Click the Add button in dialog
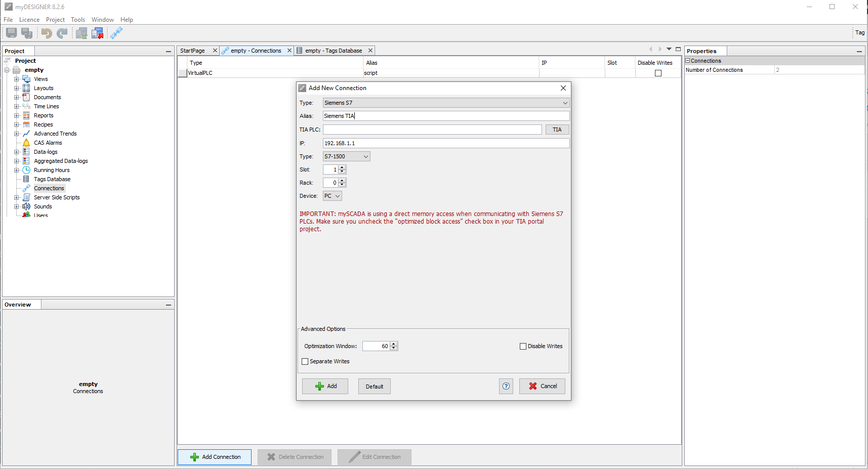 click(325, 386)
